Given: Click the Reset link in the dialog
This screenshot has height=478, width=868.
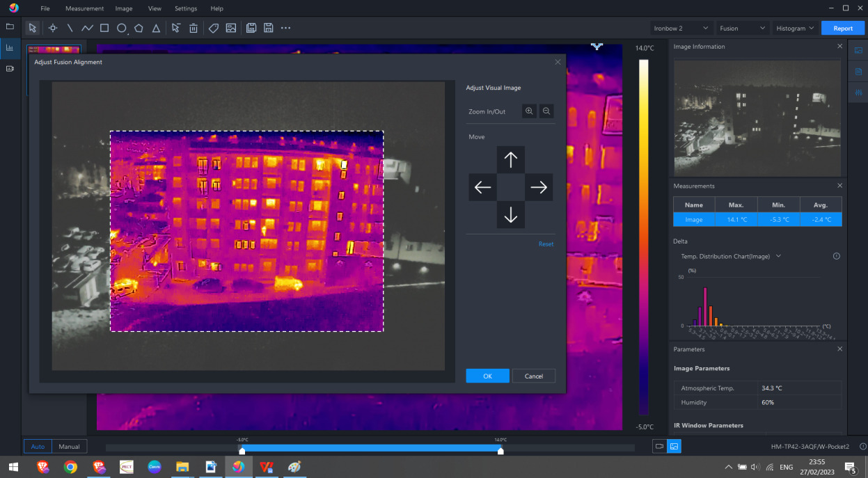Looking at the screenshot, I should 546,244.
